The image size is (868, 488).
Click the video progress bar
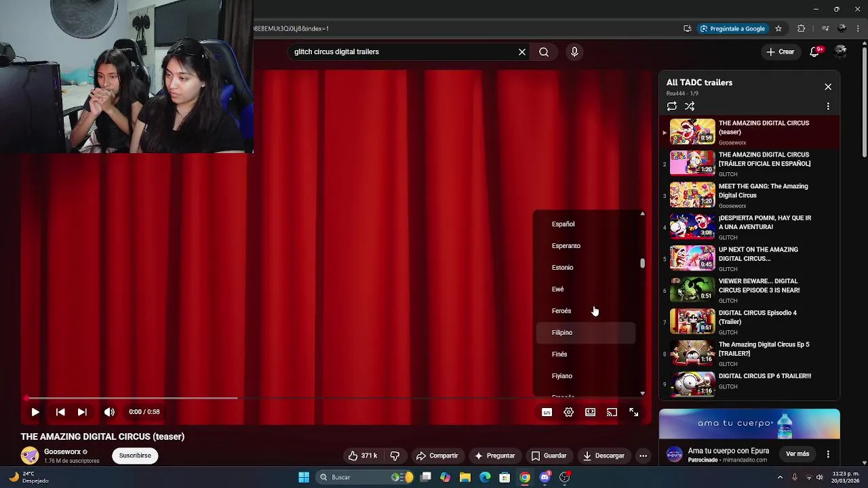336,399
